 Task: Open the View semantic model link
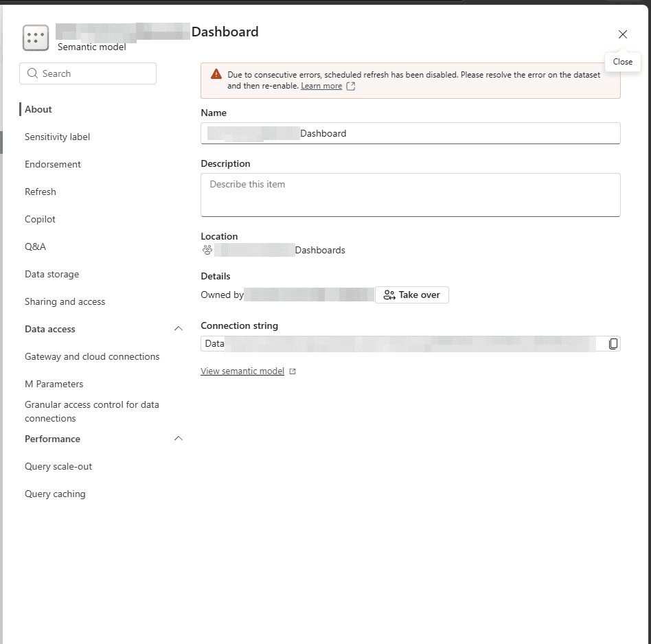coord(242,371)
